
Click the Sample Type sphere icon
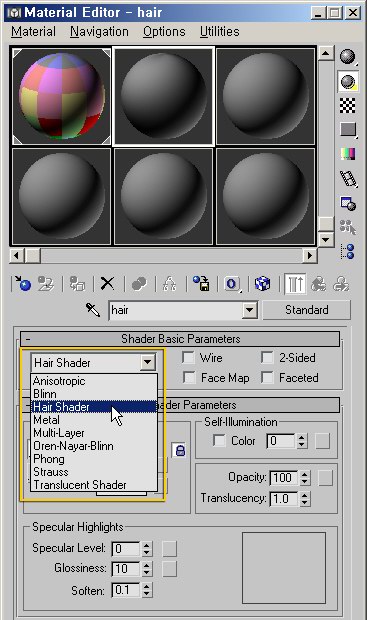pos(348,57)
